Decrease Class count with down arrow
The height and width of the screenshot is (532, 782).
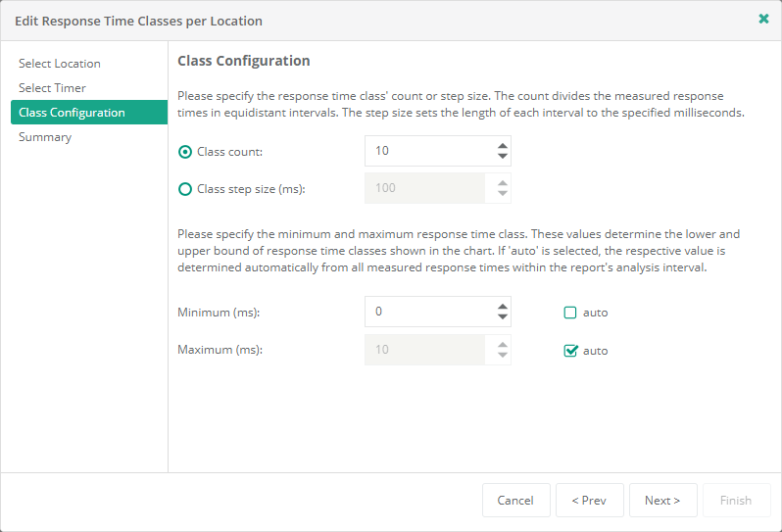502,156
